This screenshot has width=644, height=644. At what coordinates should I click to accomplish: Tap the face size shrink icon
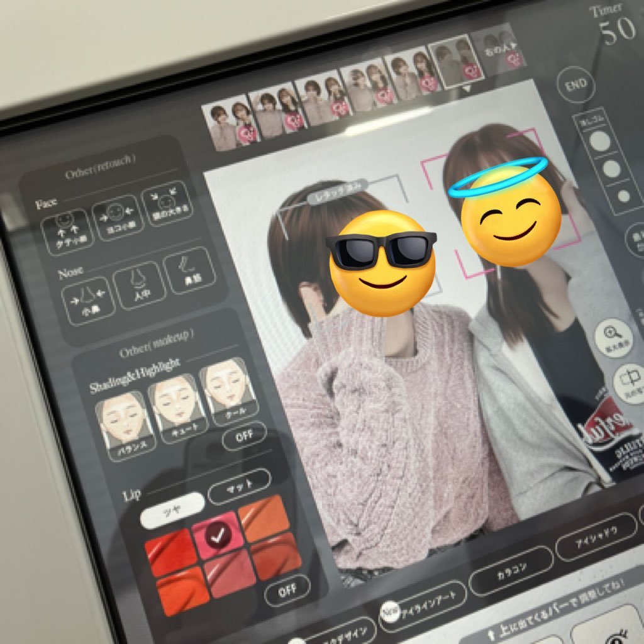click(x=167, y=203)
